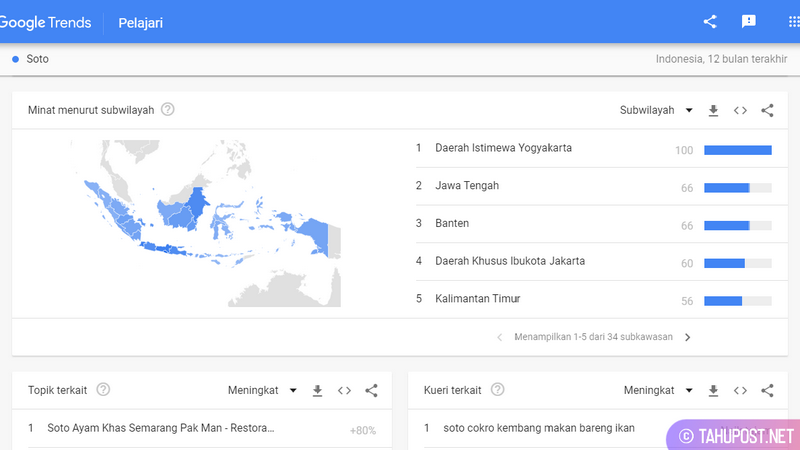This screenshot has width=800, height=450.
Task: Download the subregion interest data as CSV
Action: point(713,110)
